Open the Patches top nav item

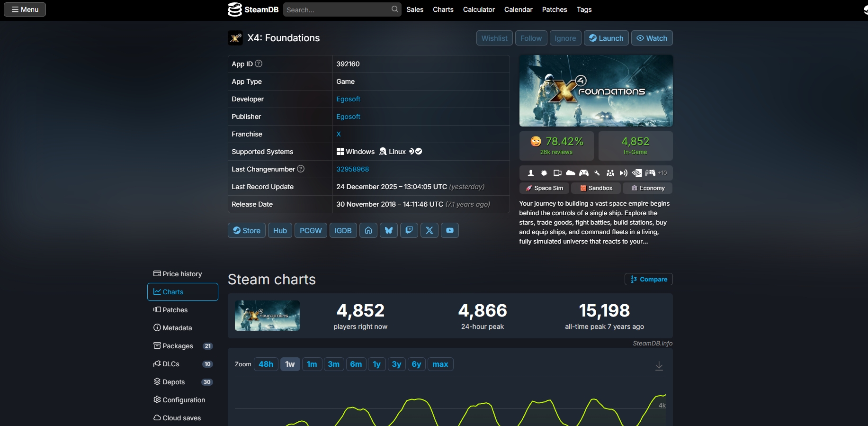pyautogui.click(x=555, y=9)
